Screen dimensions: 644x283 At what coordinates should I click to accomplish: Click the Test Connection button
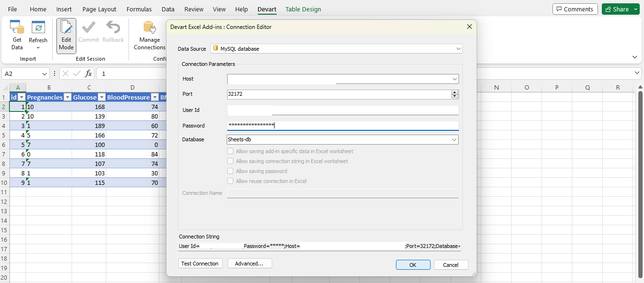pos(200,264)
